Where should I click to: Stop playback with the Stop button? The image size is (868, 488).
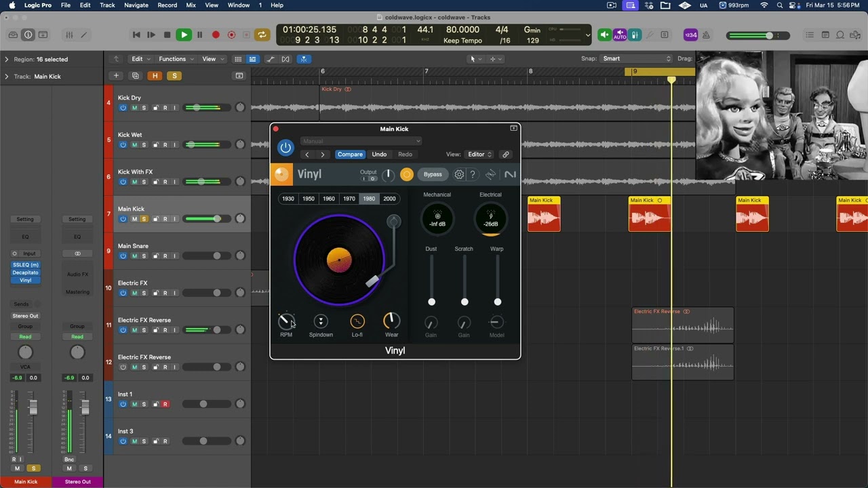coord(167,35)
